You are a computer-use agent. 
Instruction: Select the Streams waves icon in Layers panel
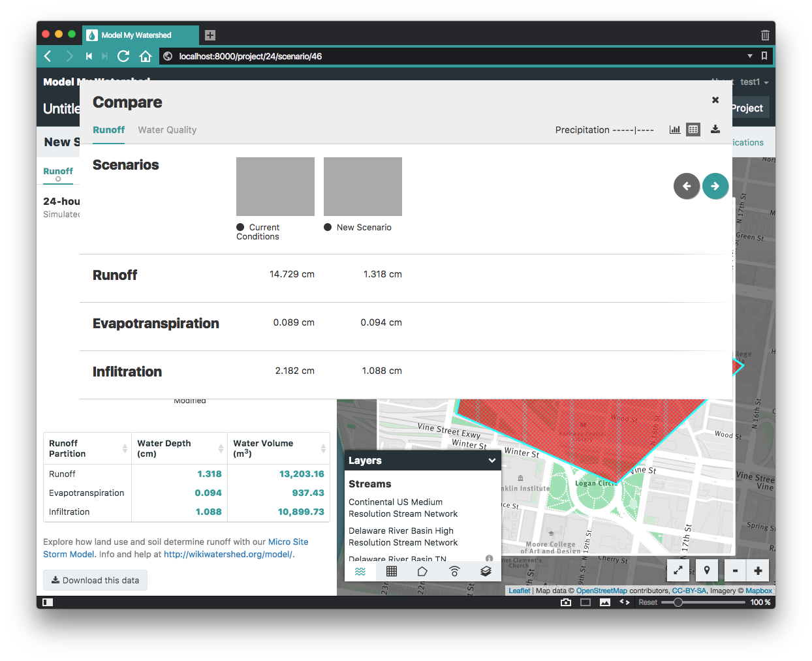[360, 571]
